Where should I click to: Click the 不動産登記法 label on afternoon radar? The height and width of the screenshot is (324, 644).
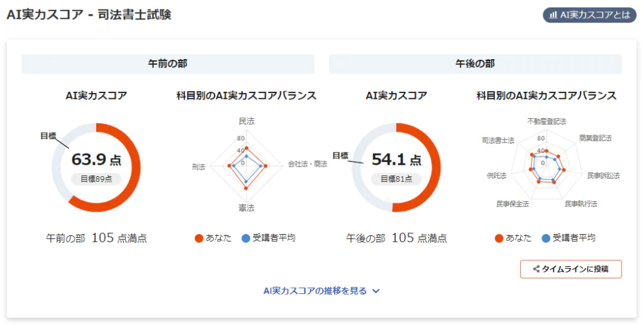pyautogui.click(x=546, y=120)
